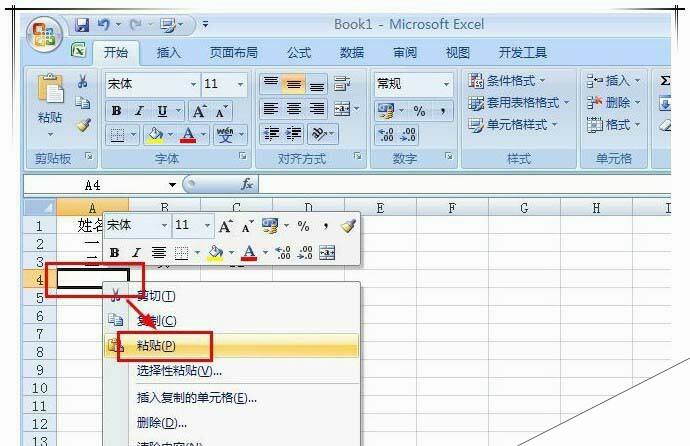
Task: Center text horizontally in ribbon
Action: click(x=294, y=109)
